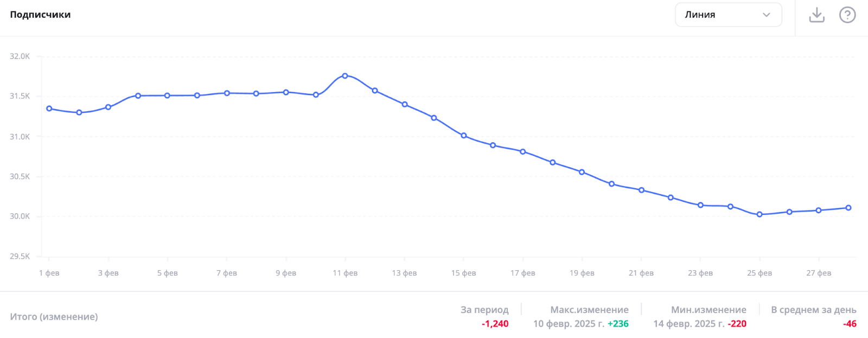The image size is (868, 338).
Task: Click the 27 фев x-axis label
Action: (819, 273)
